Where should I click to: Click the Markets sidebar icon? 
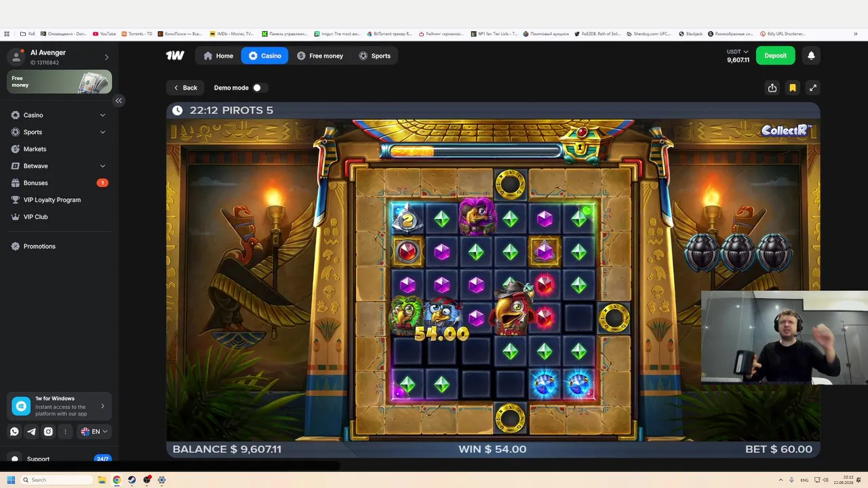click(16, 149)
